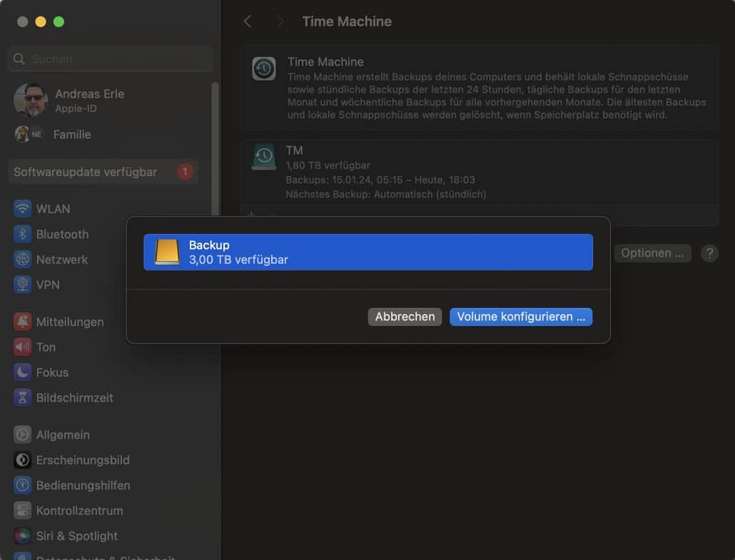Select the TM backup disk entry

click(479, 172)
